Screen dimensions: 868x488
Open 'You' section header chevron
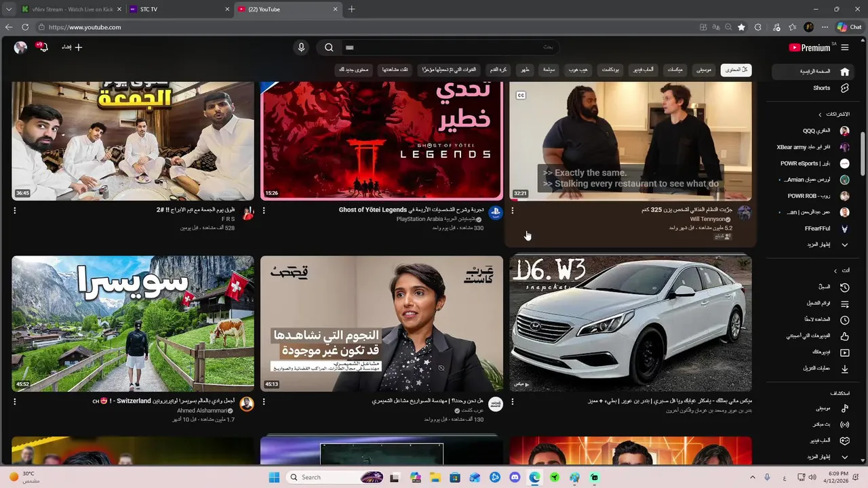tap(835, 270)
